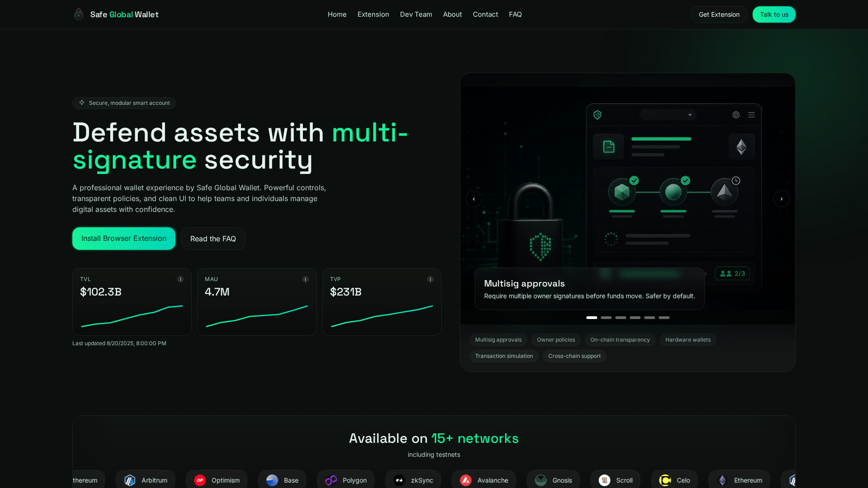Click the Celo network logo
868x488 pixels.
coord(665,480)
